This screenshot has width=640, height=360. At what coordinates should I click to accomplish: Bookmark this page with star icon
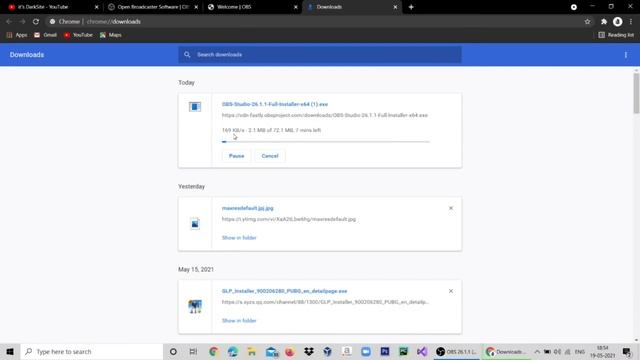587,22
